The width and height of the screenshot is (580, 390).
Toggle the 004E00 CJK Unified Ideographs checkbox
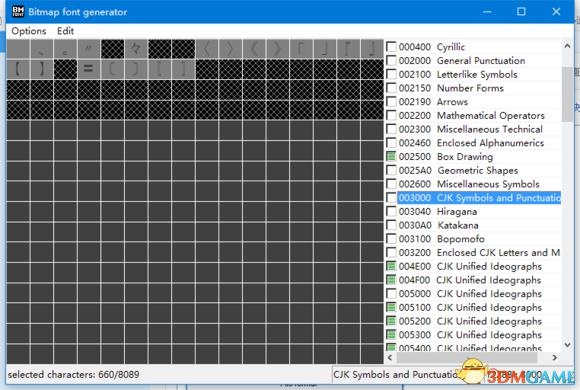pyautogui.click(x=391, y=266)
